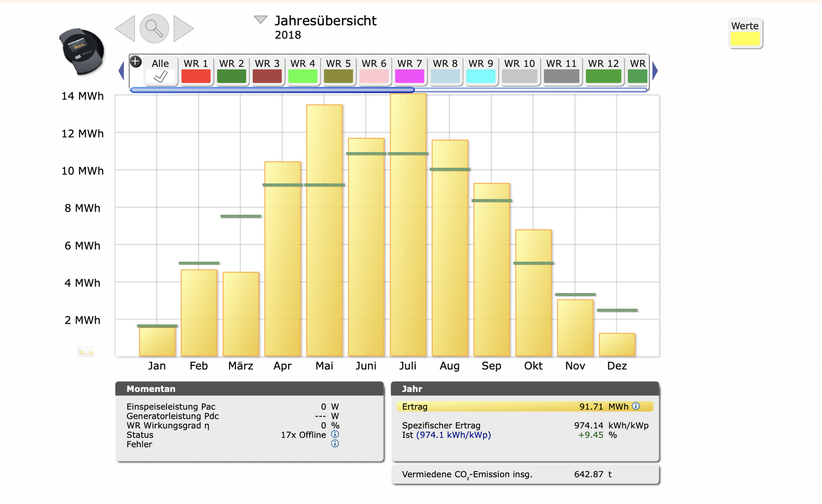The width and height of the screenshot is (822, 504).
Task: Click the magnifier zoom icon
Action: tap(154, 28)
